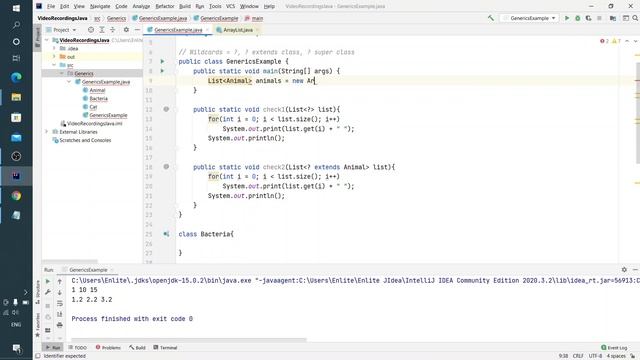The height and width of the screenshot is (360, 640).
Task: Run GenericsExample with the toolbar play icon
Action: tap(567, 18)
